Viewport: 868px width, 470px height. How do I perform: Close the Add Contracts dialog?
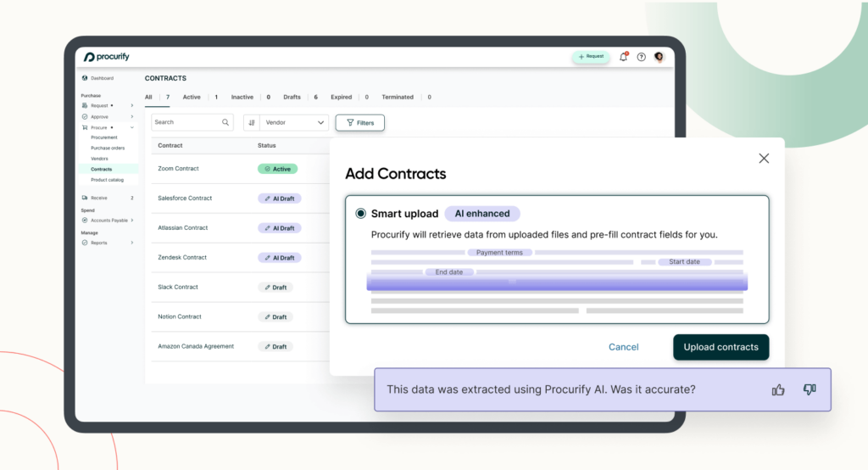click(x=764, y=159)
